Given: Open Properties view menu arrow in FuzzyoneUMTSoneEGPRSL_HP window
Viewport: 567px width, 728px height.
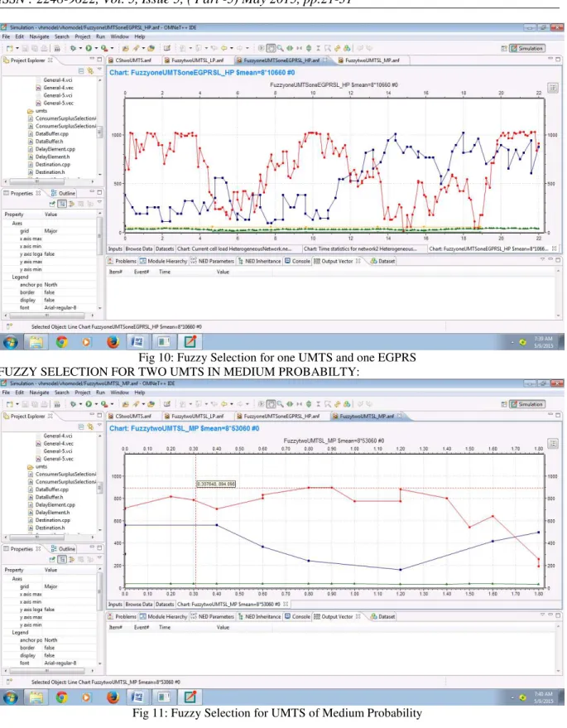Looking at the screenshot, I should point(99,202).
